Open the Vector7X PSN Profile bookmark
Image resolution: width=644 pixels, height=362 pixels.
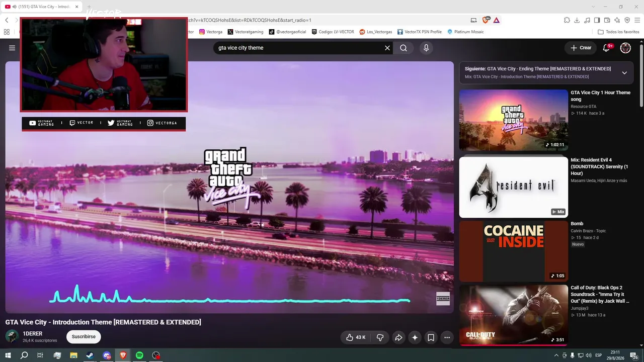pyautogui.click(x=419, y=32)
